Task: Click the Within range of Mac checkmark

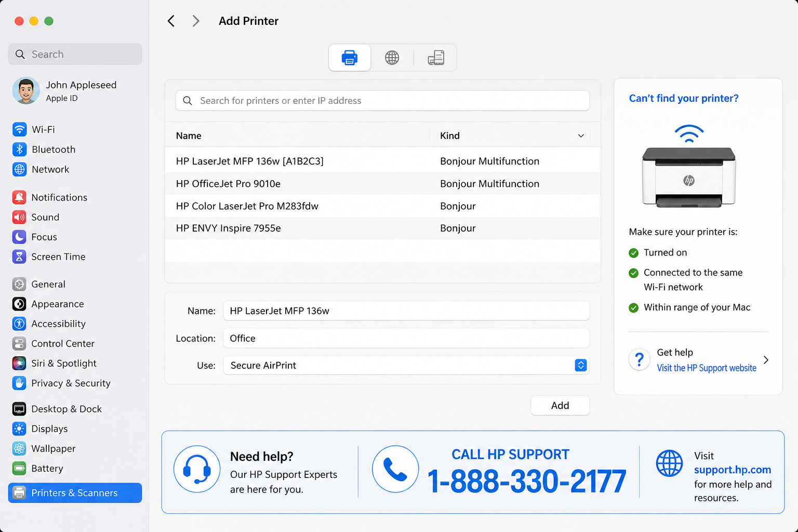Action: pyautogui.click(x=633, y=308)
